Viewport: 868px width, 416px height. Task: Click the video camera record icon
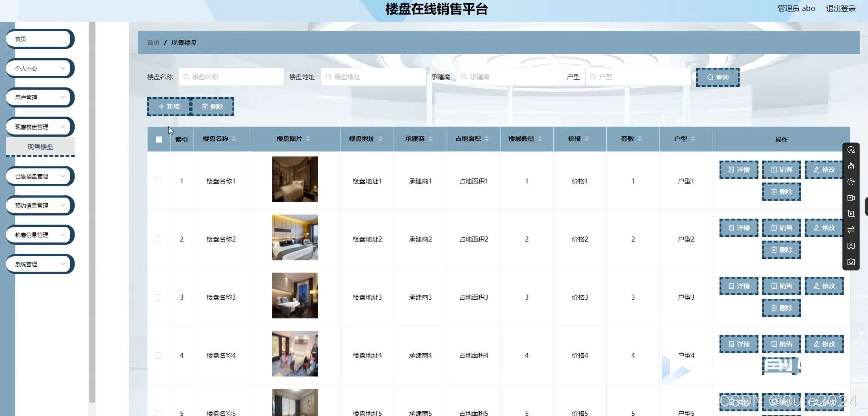(x=851, y=198)
